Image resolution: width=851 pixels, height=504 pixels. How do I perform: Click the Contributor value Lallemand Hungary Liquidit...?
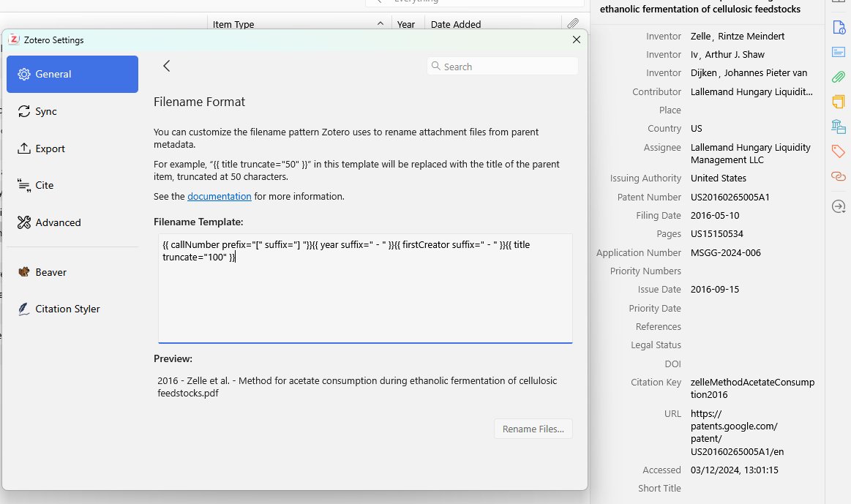751,91
